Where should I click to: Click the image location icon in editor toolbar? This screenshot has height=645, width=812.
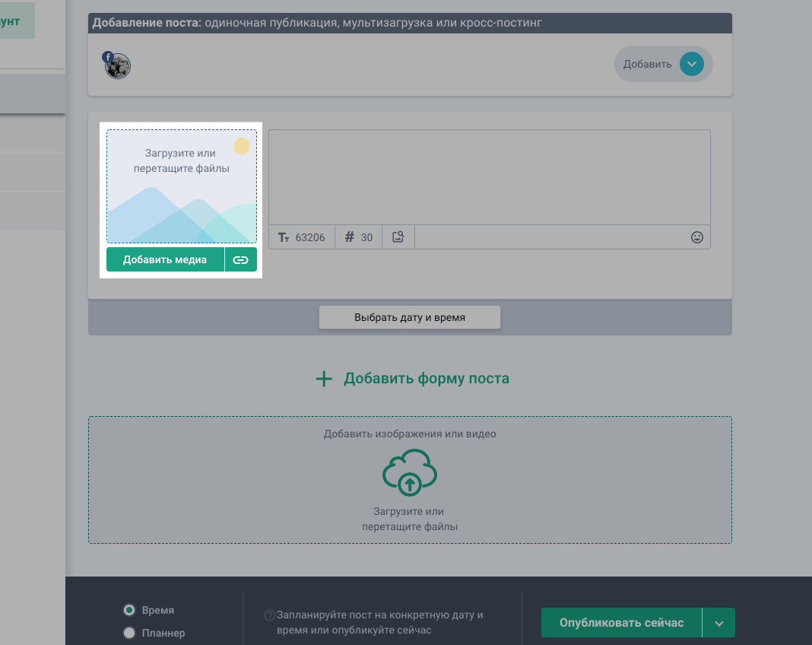coord(398,237)
